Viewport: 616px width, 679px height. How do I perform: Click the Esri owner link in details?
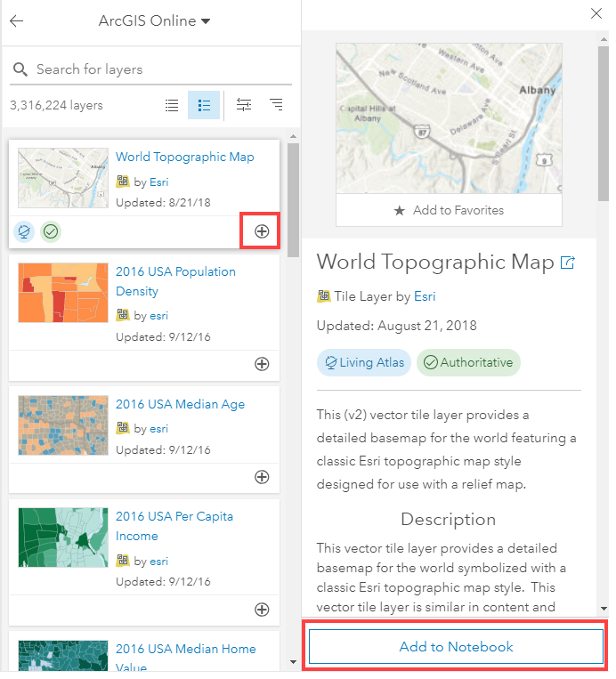pyautogui.click(x=425, y=296)
